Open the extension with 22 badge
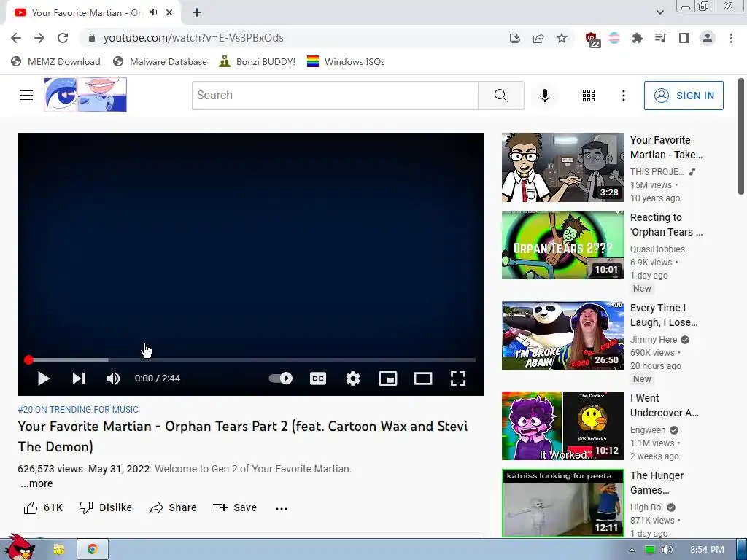Screen dimensions: 747x560 592,39
